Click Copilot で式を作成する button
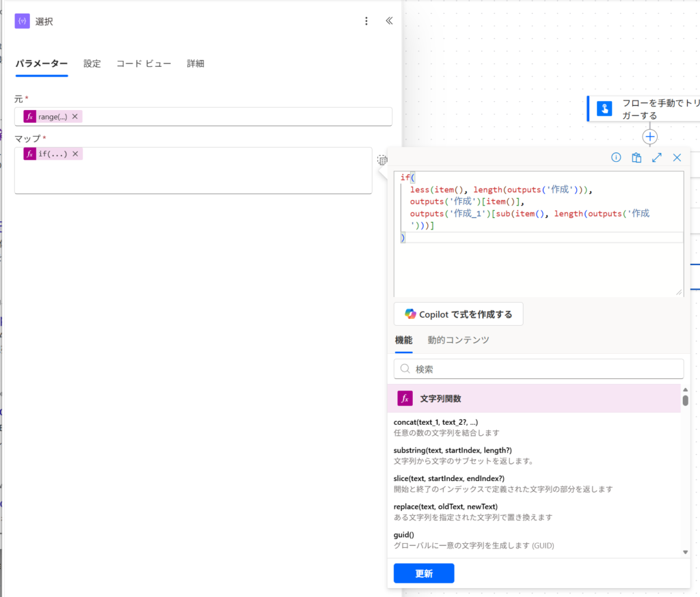The height and width of the screenshot is (597, 700). (x=458, y=314)
